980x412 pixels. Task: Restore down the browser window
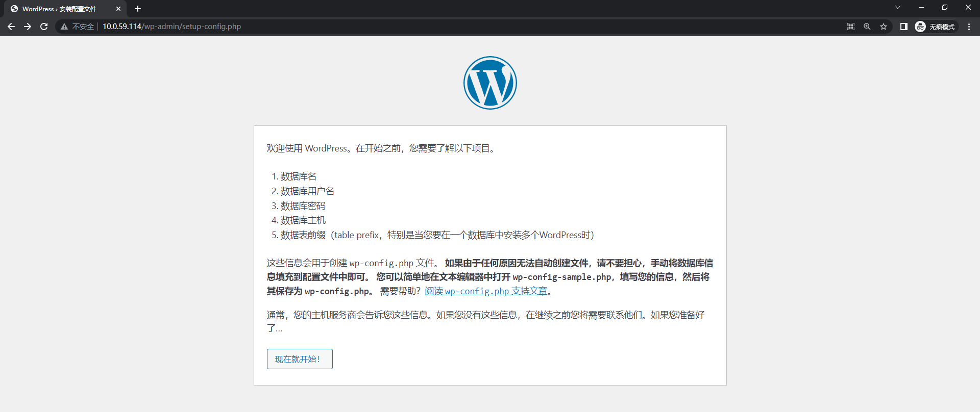945,7
